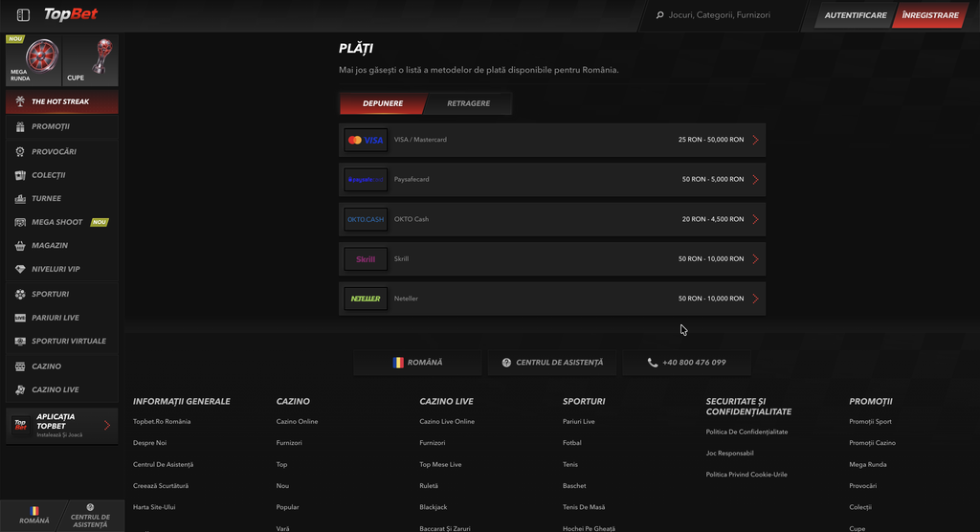The width and height of the screenshot is (980, 532).
Task: Open the Joc Responsabil footer link
Action: tap(729, 454)
